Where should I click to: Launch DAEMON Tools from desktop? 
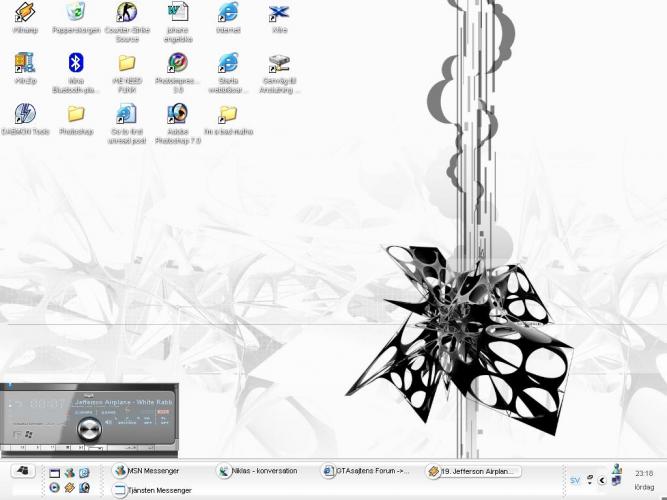click(x=25, y=115)
